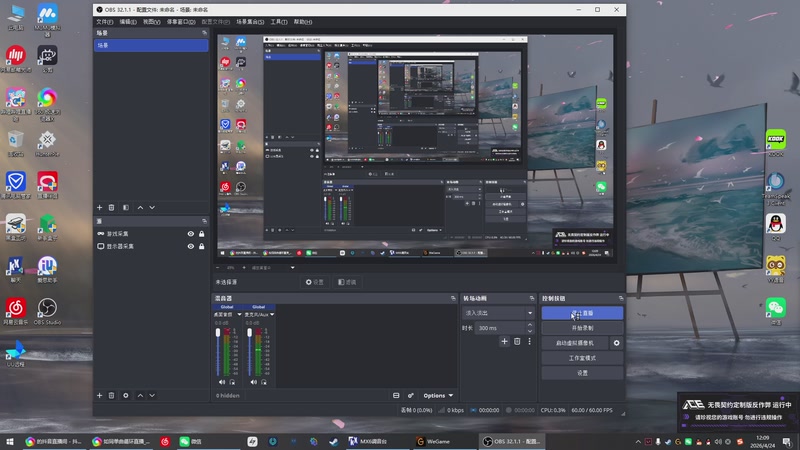Image resolution: width=800 pixels, height=450 pixels.
Task: Open the 工具(T) menu
Action: tap(279, 22)
